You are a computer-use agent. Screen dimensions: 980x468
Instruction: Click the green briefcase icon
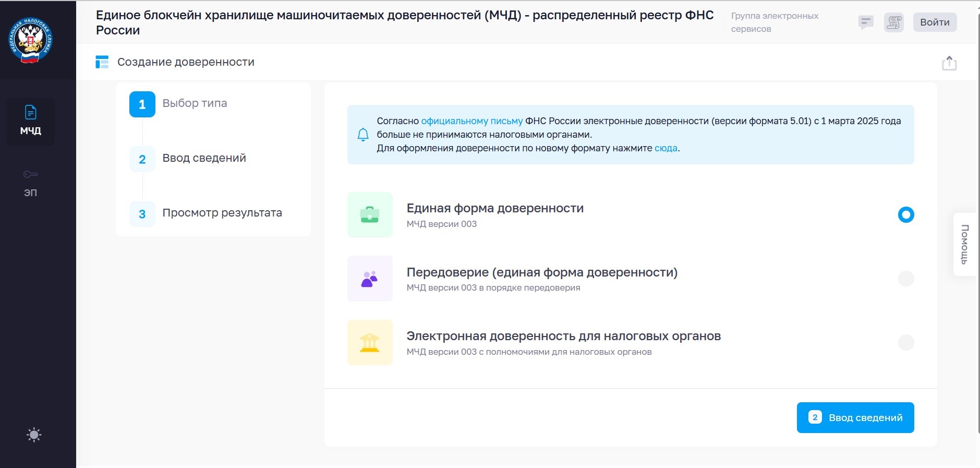pos(370,214)
